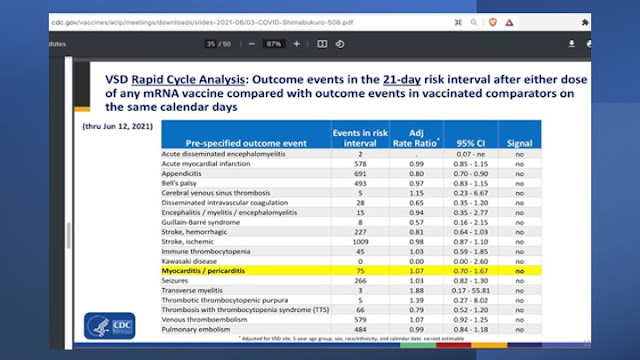Download the PDF file
This screenshot has width=640, height=360.
coord(571,44)
